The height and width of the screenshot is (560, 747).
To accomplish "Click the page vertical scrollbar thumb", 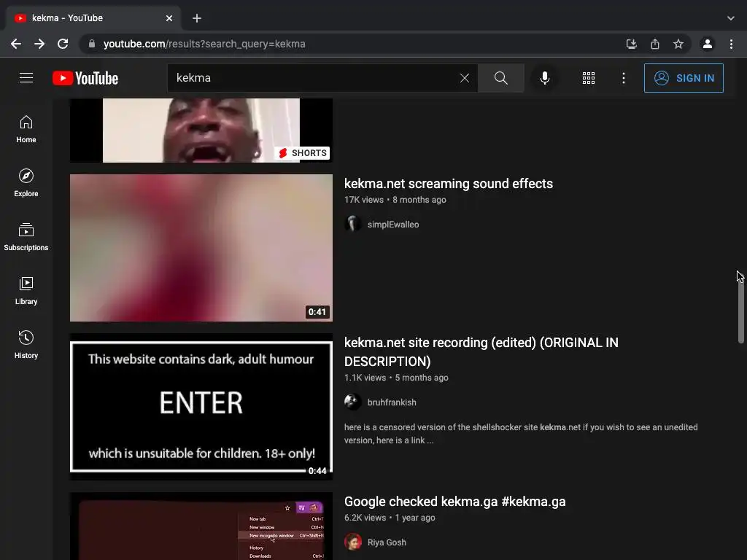I will pos(741,307).
